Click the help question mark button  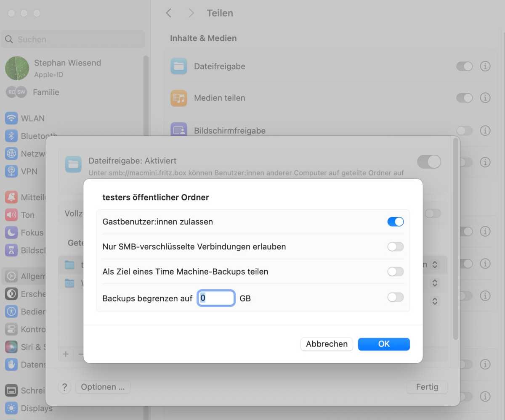64,387
